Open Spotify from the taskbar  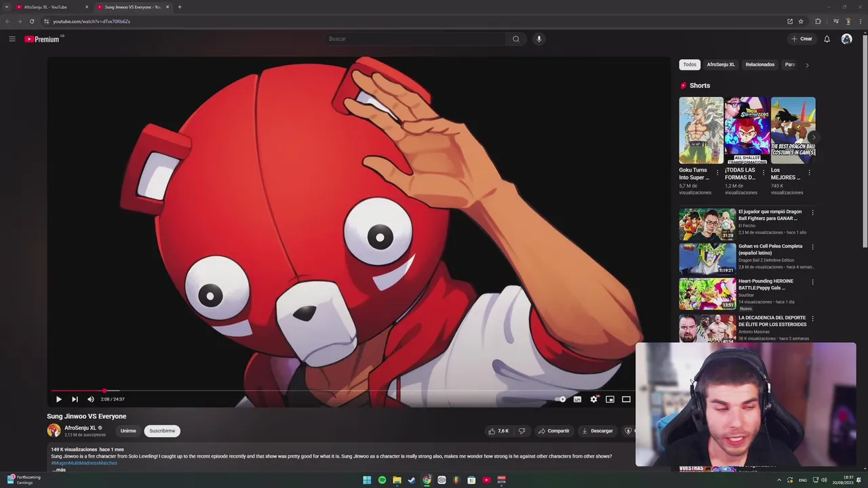tap(382, 480)
